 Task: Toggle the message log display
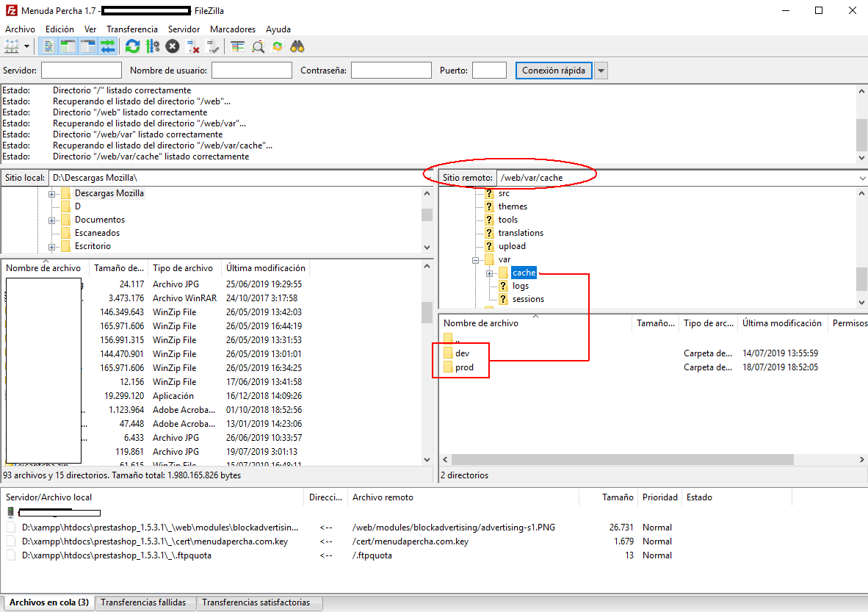pyautogui.click(x=48, y=46)
